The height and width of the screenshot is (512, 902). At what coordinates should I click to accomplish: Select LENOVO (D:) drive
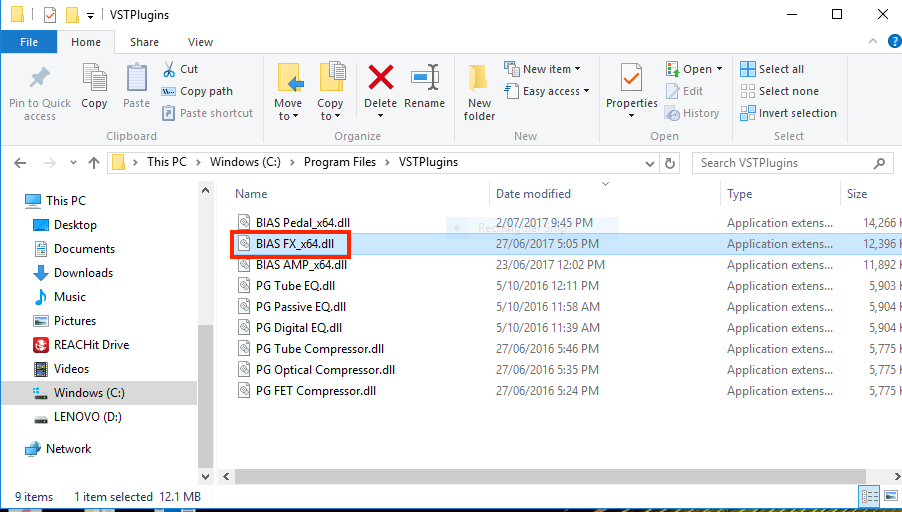(x=78, y=417)
